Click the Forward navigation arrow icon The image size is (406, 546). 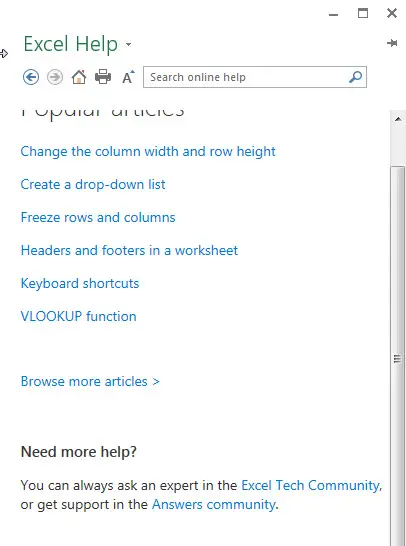pyautogui.click(x=55, y=77)
